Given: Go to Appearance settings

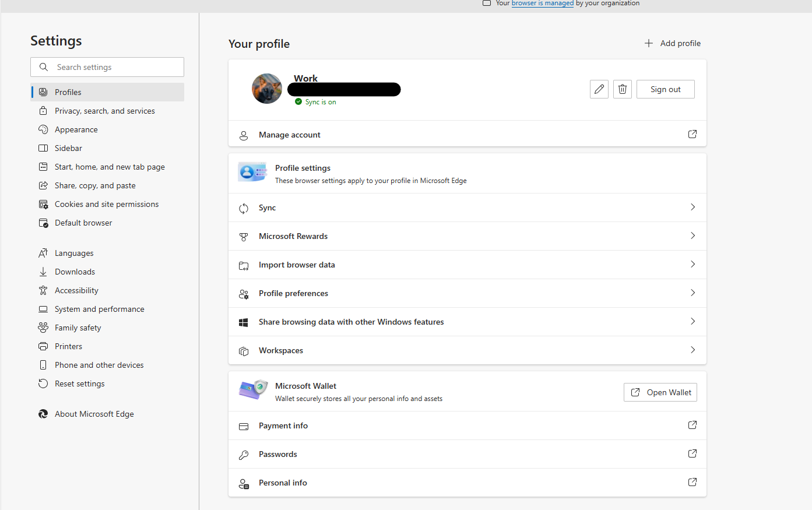Looking at the screenshot, I should coord(107,129).
